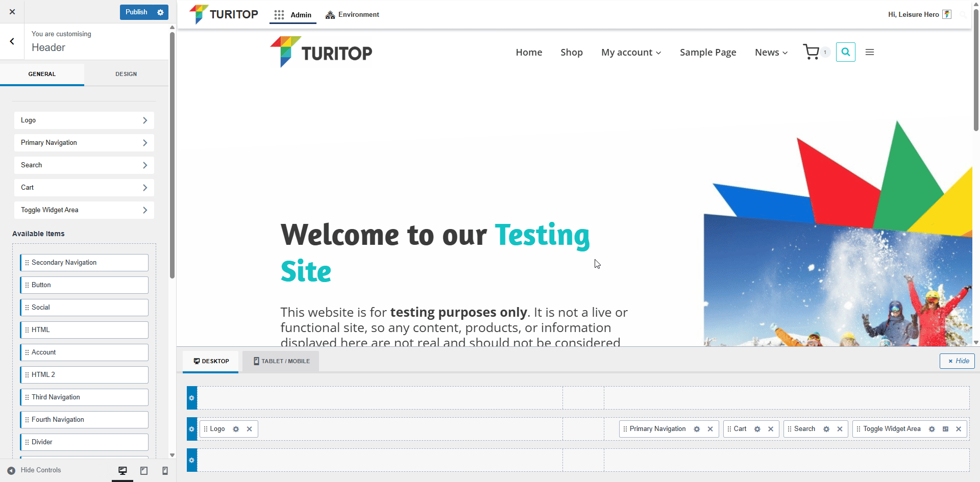This screenshot has height=482, width=980.
Task: Open settings gear for Cart builder item
Action: click(x=757, y=429)
